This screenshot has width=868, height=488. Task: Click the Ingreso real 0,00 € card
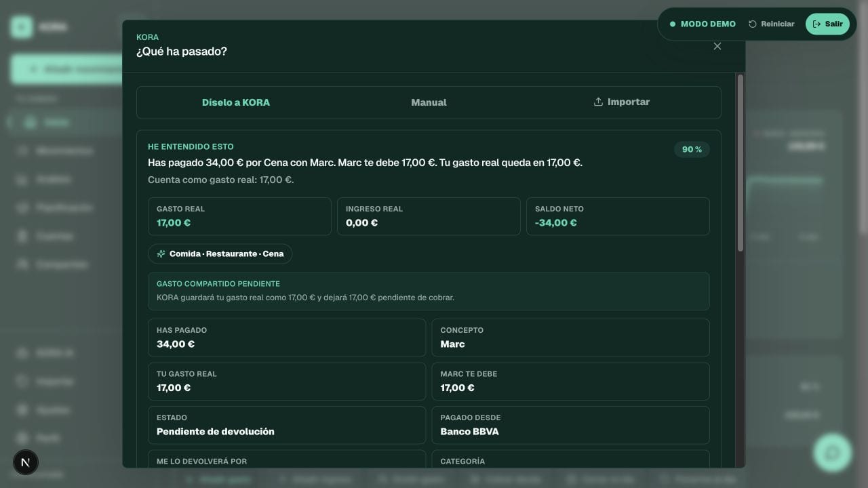pyautogui.click(x=429, y=216)
